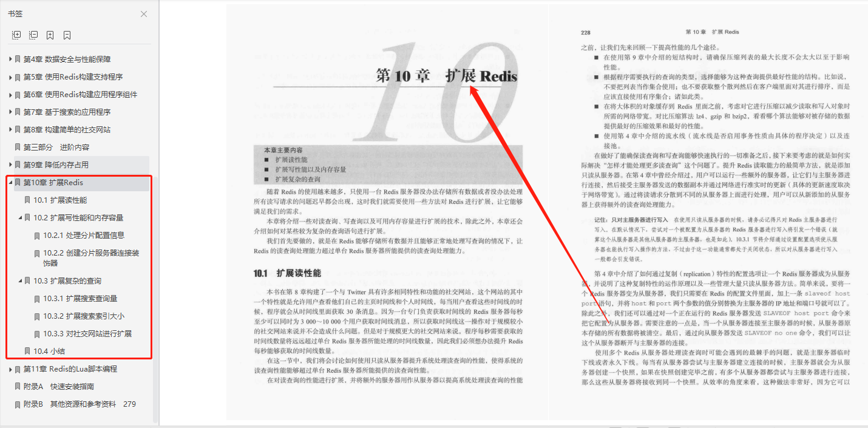Select the 第10章 扩展Redis bookmark label
868x428 pixels.
[53, 183]
